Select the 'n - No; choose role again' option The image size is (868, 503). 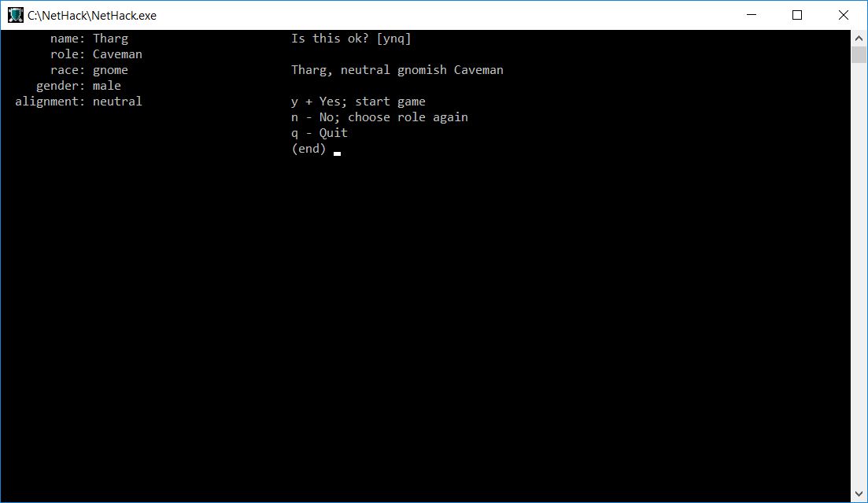click(380, 117)
